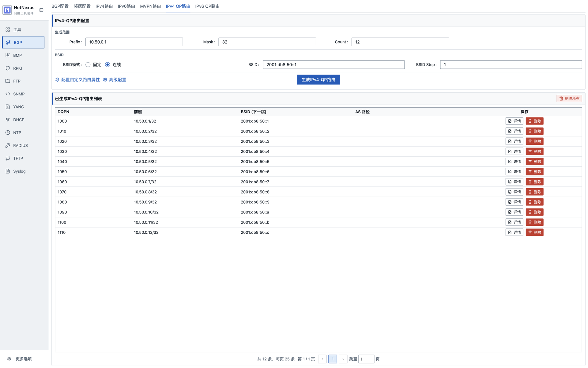
Task: Open the Syslog module
Action: (23, 171)
